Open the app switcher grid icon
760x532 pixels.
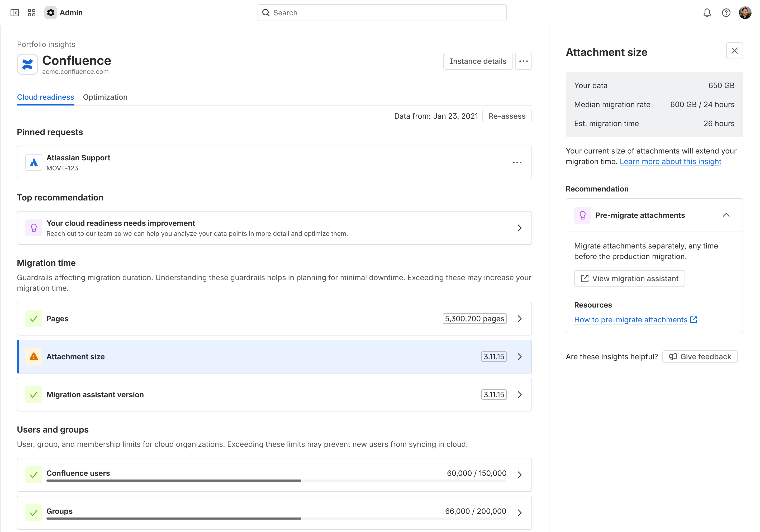pos(32,13)
